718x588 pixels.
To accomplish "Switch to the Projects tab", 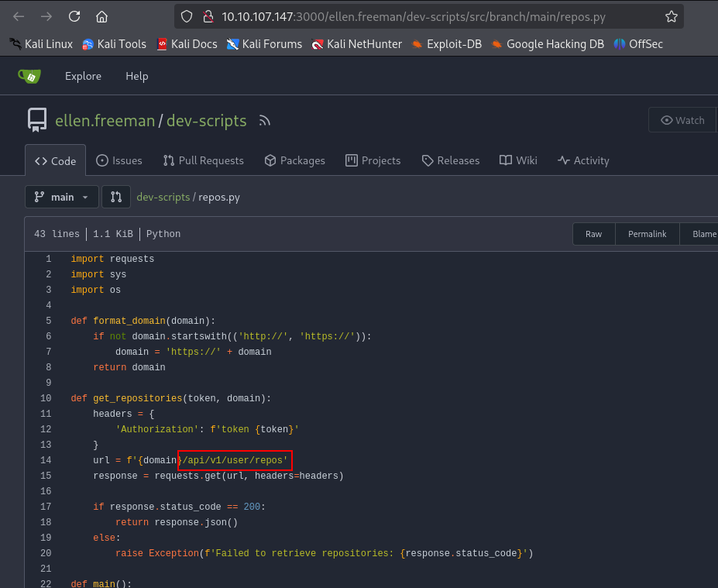I will click(373, 160).
